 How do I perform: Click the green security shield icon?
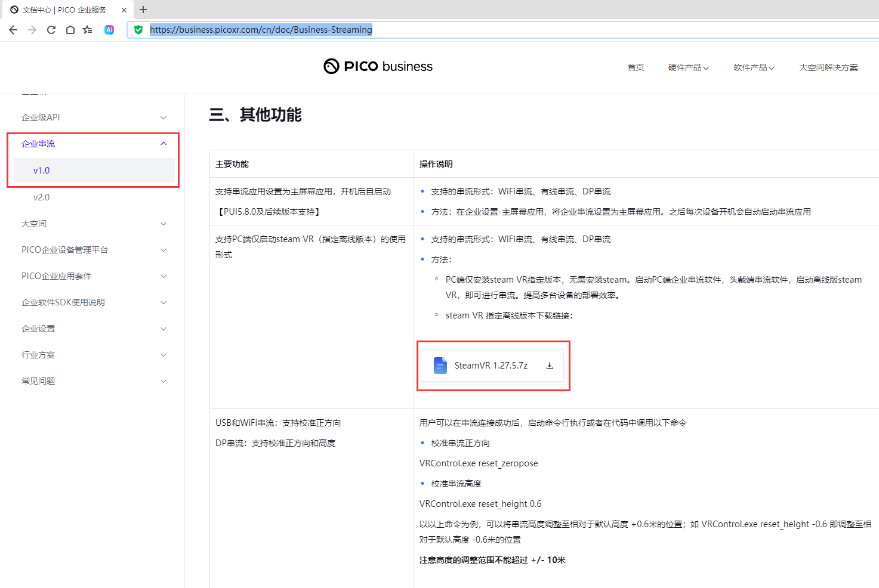138,30
